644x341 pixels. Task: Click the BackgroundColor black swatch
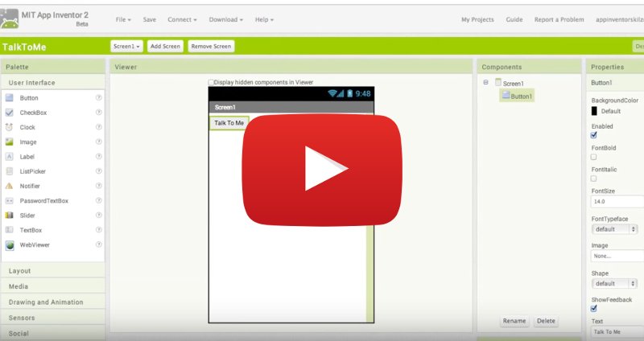[594, 111]
